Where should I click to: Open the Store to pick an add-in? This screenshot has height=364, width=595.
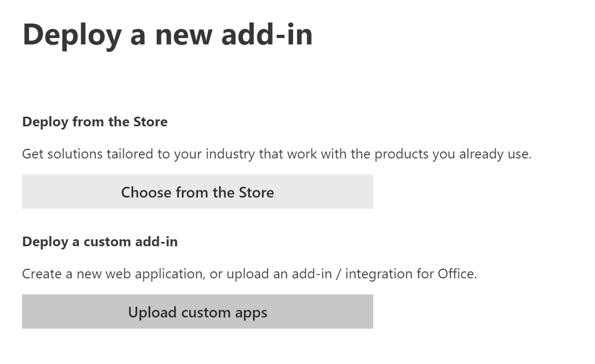click(x=197, y=192)
